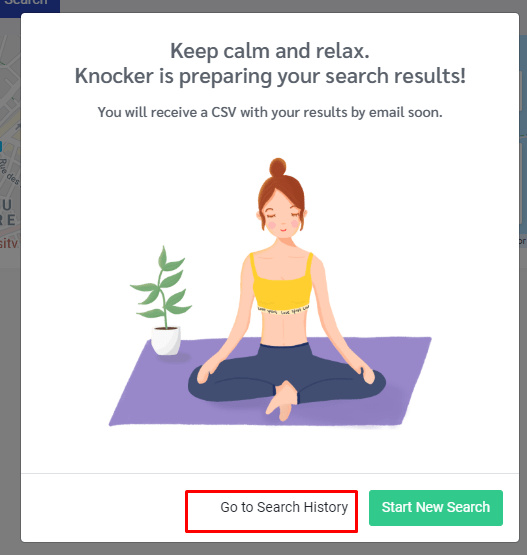Click the white plant pot

[166, 341]
